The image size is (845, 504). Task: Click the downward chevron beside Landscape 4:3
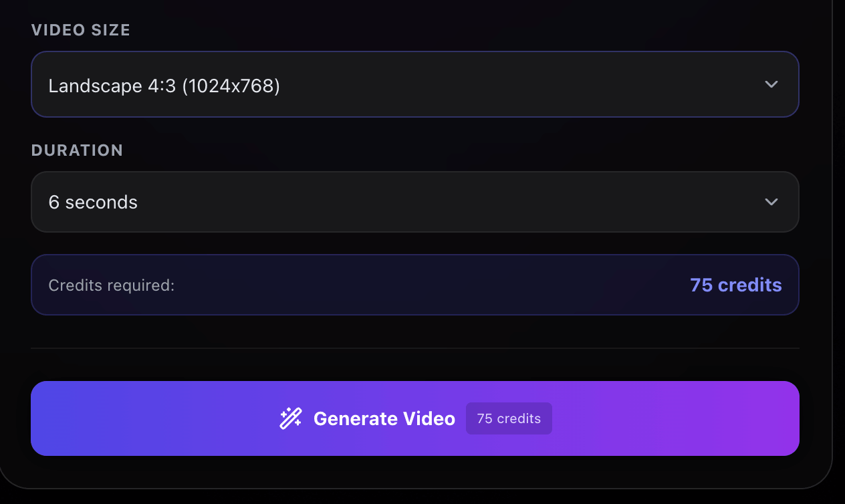point(771,84)
